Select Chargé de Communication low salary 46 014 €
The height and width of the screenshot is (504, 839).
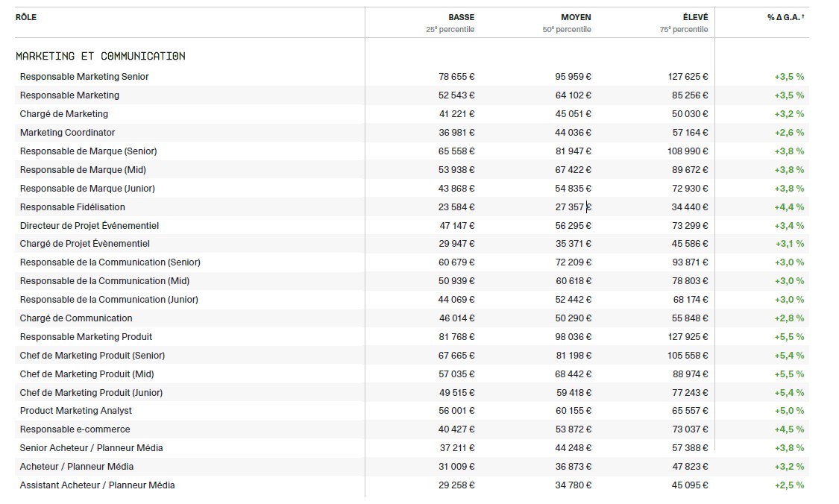(x=456, y=318)
